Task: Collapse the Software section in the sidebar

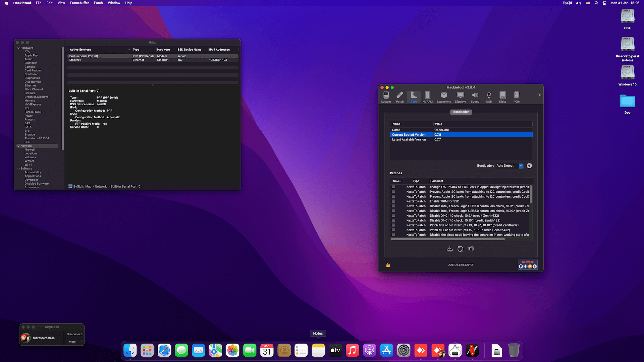Action: click(18, 169)
